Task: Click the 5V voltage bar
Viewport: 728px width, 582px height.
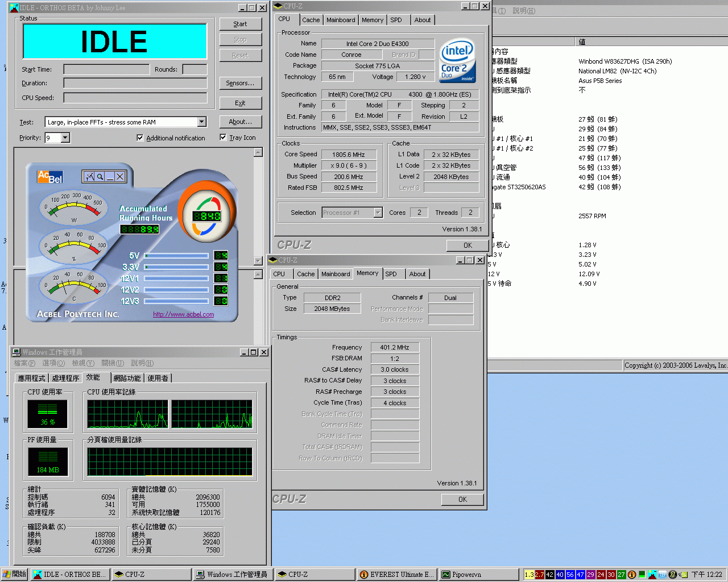Action: click(x=176, y=256)
